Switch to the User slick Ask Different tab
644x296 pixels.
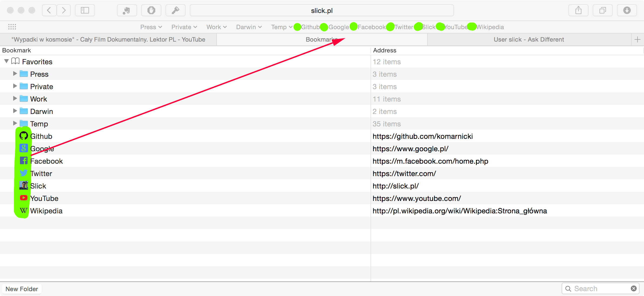529,39
